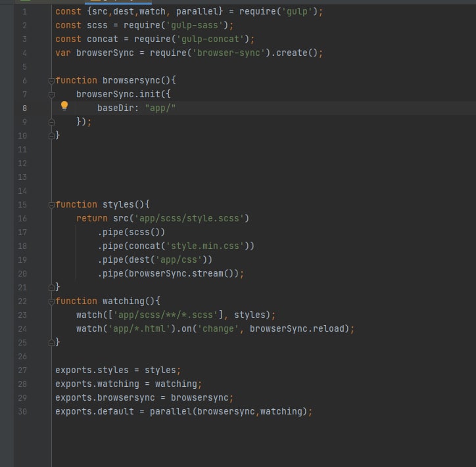Click 'app/*.html' glob string

point(139,328)
